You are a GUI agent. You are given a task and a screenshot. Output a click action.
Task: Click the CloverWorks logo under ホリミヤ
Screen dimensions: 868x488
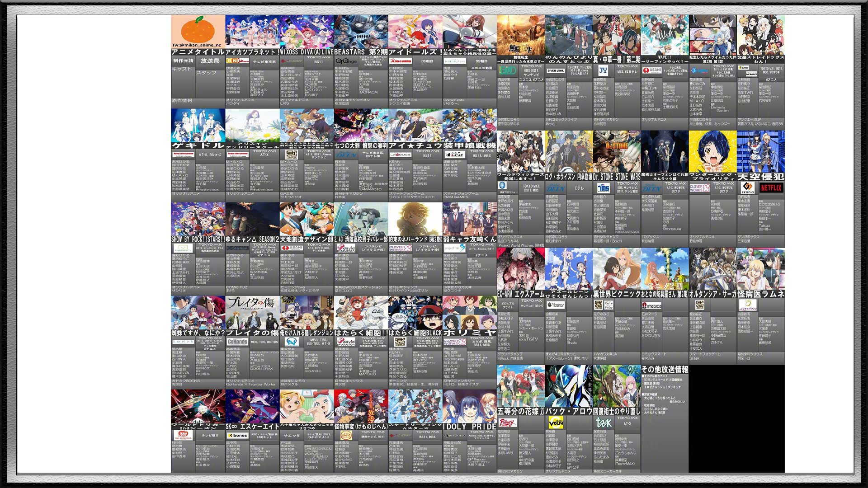click(x=454, y=342)
